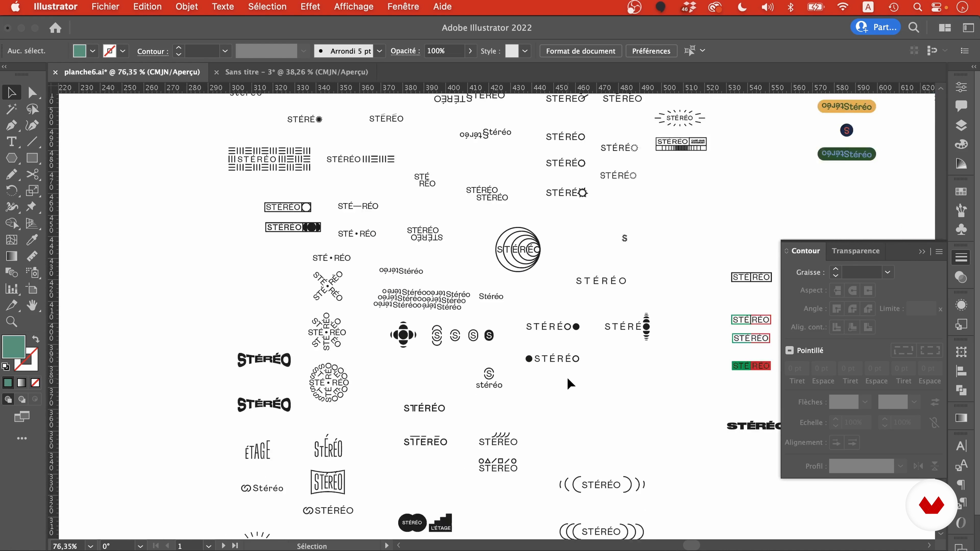Click the Partager share button

[875, 27]
